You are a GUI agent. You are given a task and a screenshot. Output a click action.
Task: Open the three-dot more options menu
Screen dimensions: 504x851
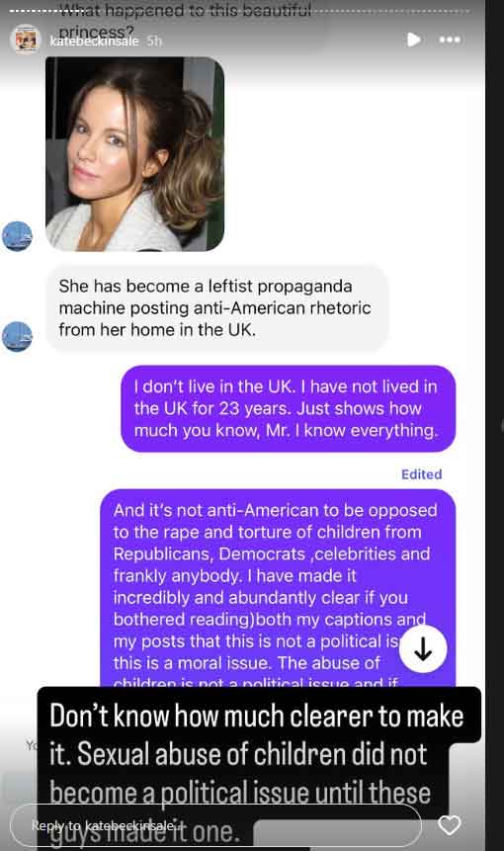[x=450, y=40]
